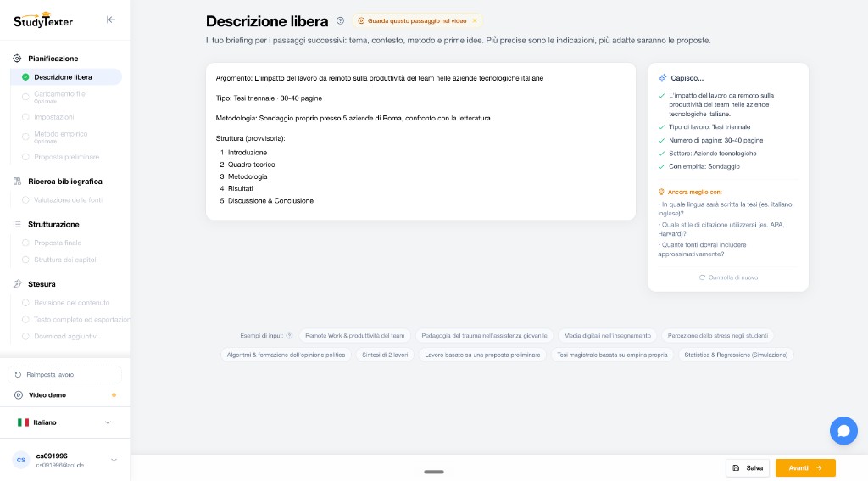Click the sparkle icon beside Capisco

[x=662, y=78]
